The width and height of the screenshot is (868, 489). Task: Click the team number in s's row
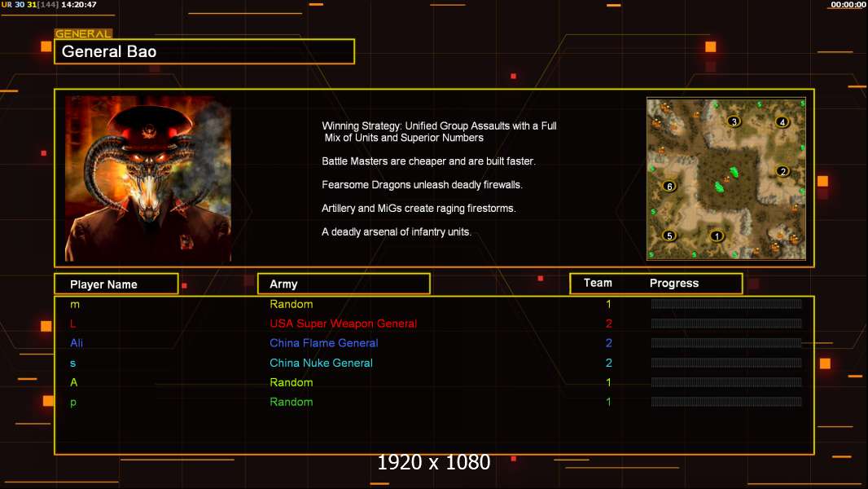(608, 363)
